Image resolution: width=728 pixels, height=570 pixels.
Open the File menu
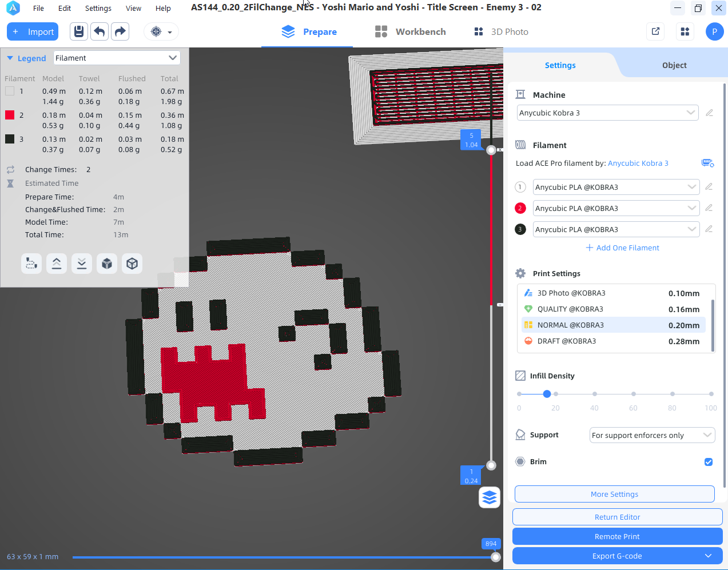pos(38,8)
